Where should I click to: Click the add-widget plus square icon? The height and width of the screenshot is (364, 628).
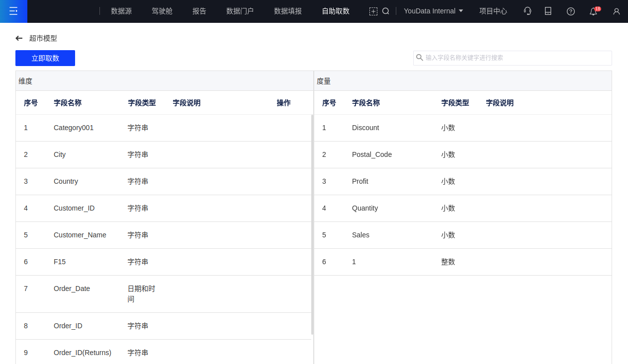click(x=373, y=11)
